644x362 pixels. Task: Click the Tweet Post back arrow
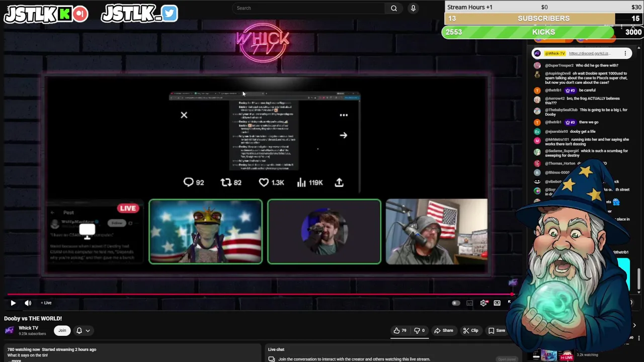pyautogui.click(x=53, y=213)
